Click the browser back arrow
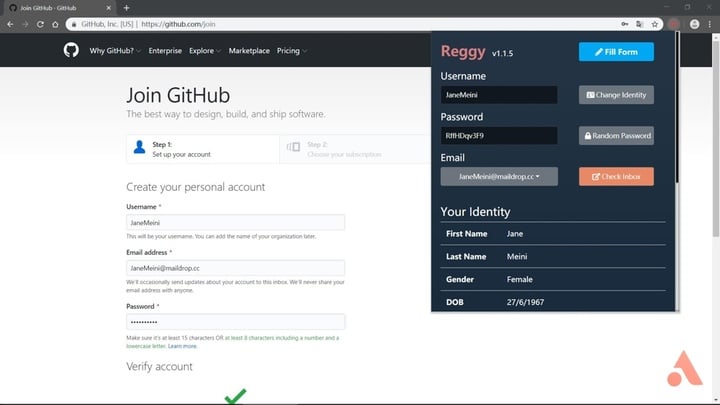The width and height of the screenshot is (720, 405). click(x=11, y=23)
